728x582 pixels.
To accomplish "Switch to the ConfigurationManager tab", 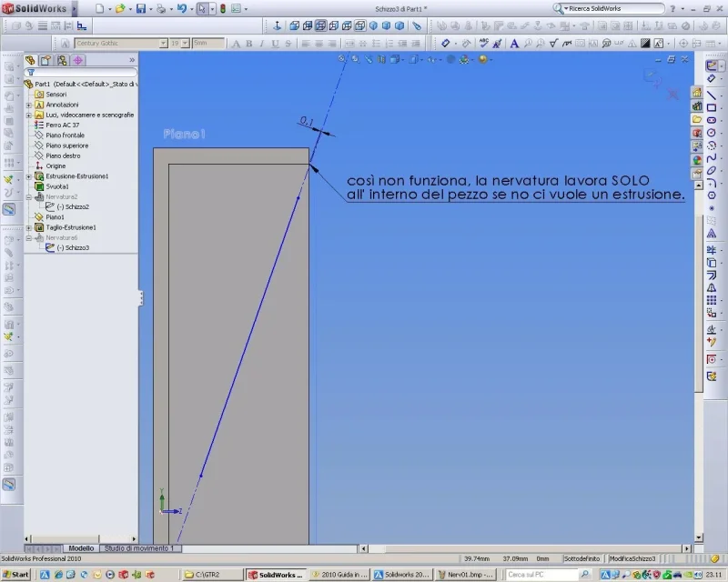I will [62, 60].
